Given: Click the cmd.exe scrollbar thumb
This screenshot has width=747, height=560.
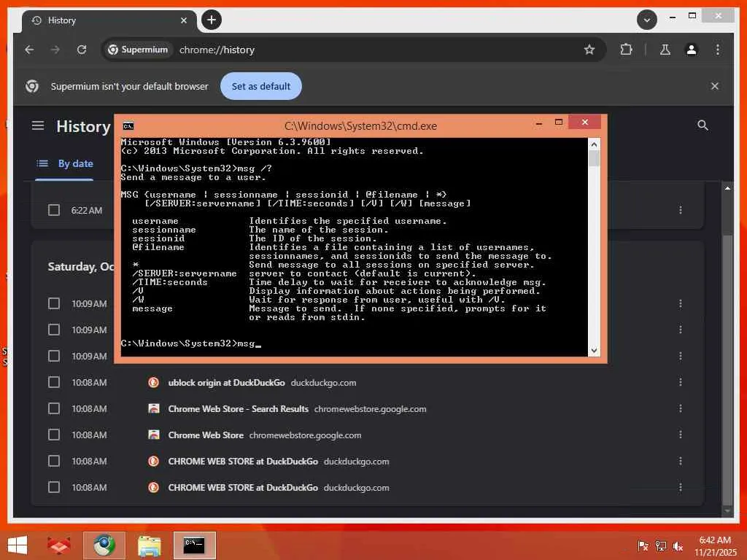Looking at the screenshot, I should click(x=594, y=158).
